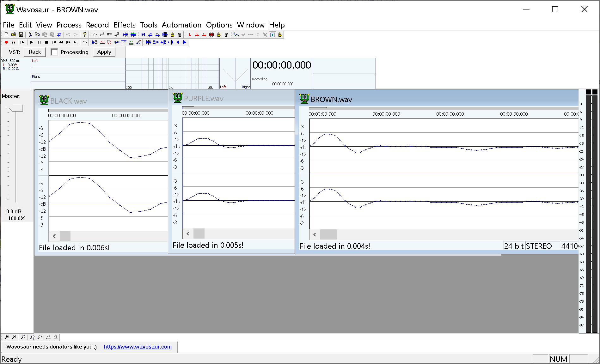Click the red record button
The width and height of the screenshot is (600, 364).
[x=6, y=42]
